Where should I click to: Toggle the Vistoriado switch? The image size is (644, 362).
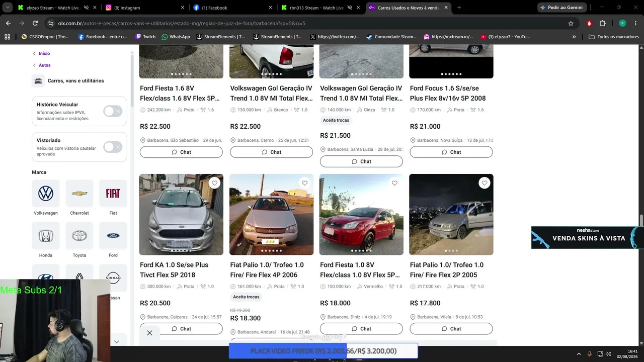pyautogui.click(x=113, y=147)
